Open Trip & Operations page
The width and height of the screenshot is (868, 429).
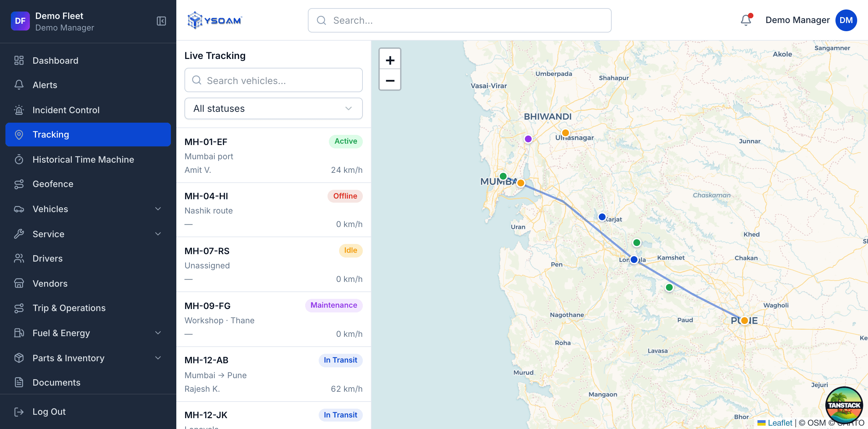point(88,308)
